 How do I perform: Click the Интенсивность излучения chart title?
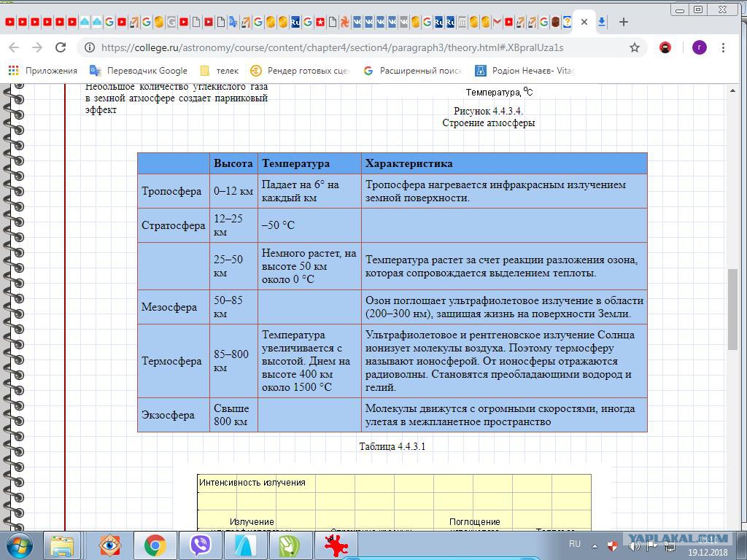pos(252,483)
